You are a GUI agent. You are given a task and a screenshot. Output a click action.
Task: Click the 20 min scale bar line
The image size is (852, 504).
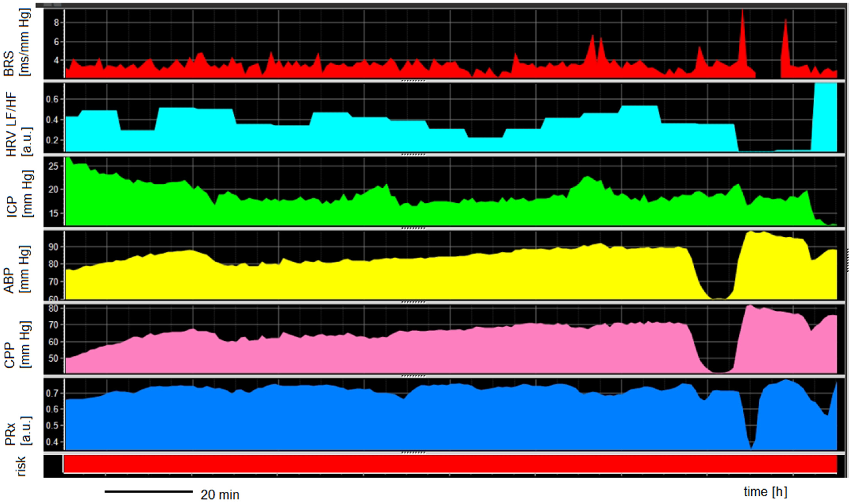point(148,491)
